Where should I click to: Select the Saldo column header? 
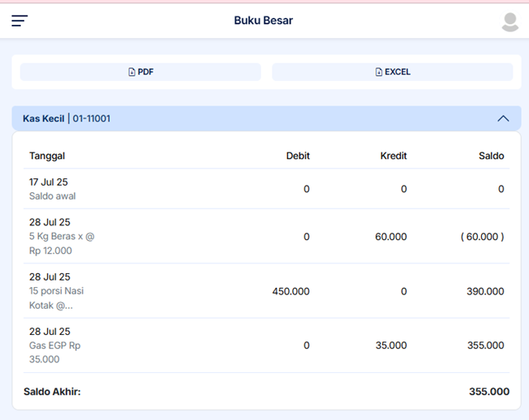(491, 156)
